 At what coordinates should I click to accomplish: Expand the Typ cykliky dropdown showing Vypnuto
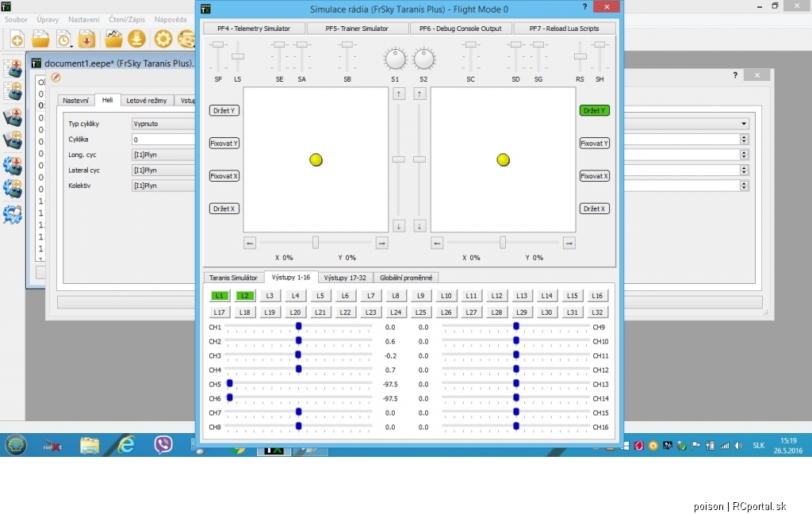coord(163,124)
